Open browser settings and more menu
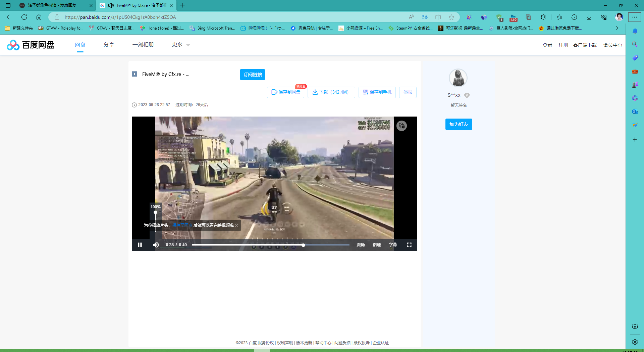The image size is (644, 352). tap(635, 17)
